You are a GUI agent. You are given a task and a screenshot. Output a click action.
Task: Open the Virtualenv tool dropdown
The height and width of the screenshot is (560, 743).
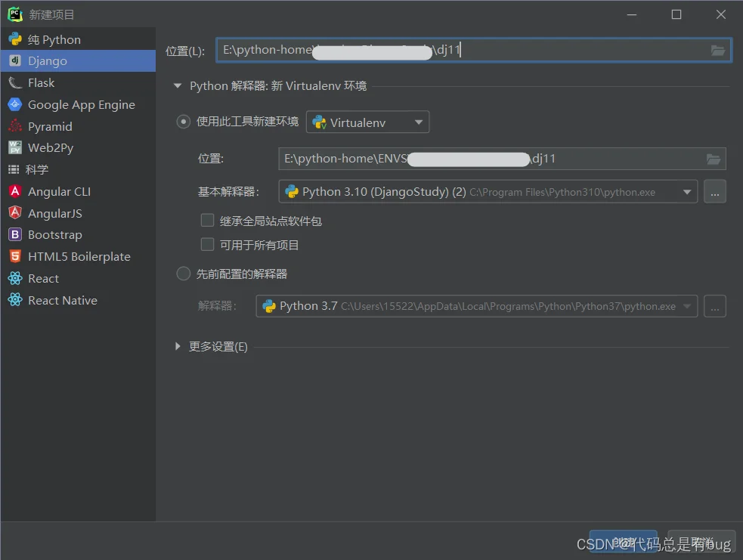[x=367, y=122]
